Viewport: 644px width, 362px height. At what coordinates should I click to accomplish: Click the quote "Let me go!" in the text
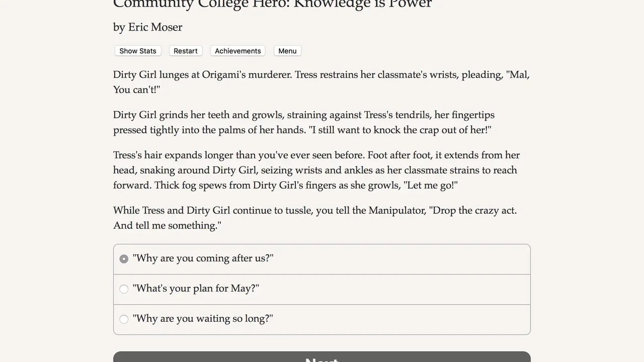431,186
